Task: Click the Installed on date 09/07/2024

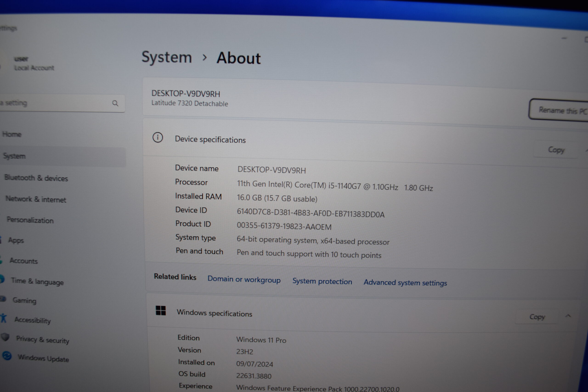Action: pyautogui.click(x=254, y=364)
